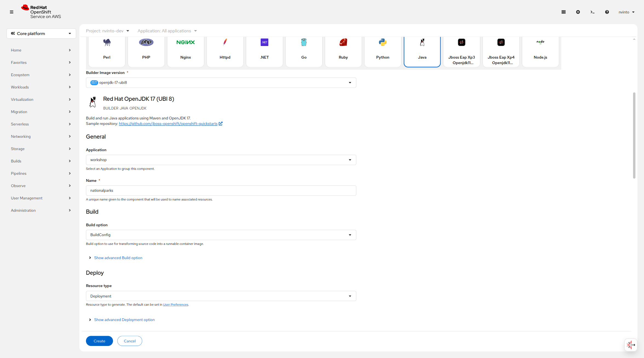The height and width of the screenshot is (358, 644).
Task: Select the Go builder image card
Action: pos(304,51)
